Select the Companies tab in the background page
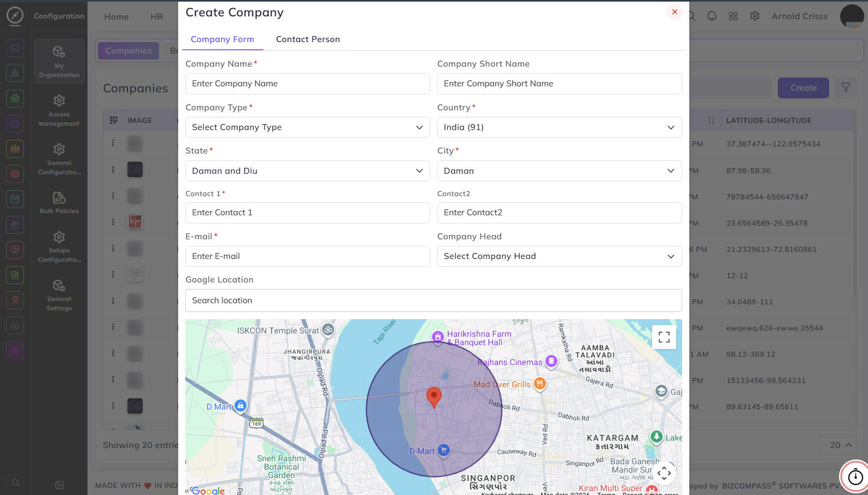 [128, 51]
